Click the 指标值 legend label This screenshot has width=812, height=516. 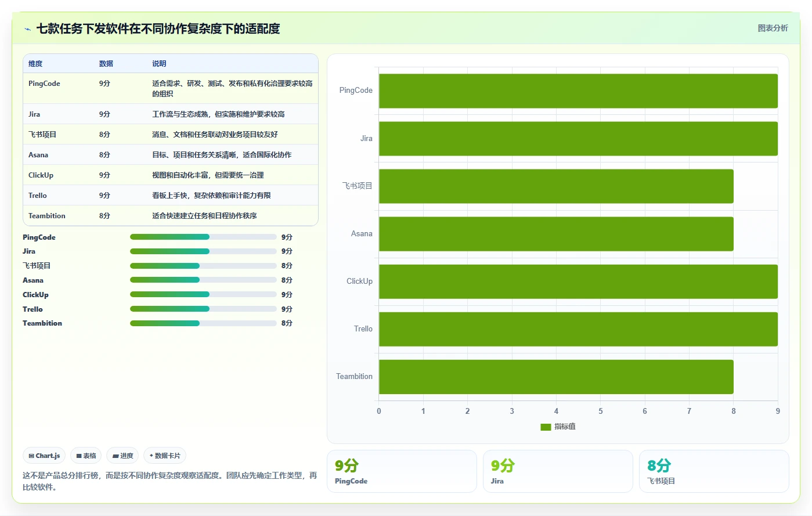click(565, 427)
